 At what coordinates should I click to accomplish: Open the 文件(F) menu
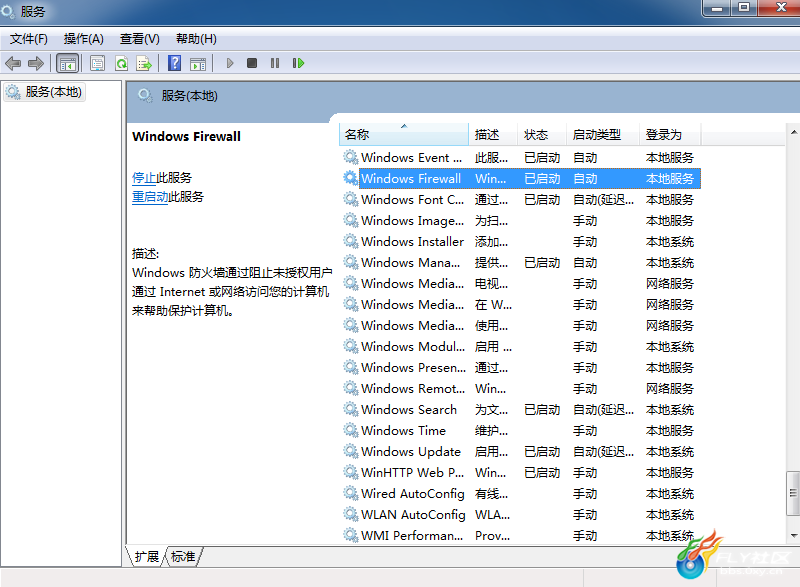pos(29,39)
